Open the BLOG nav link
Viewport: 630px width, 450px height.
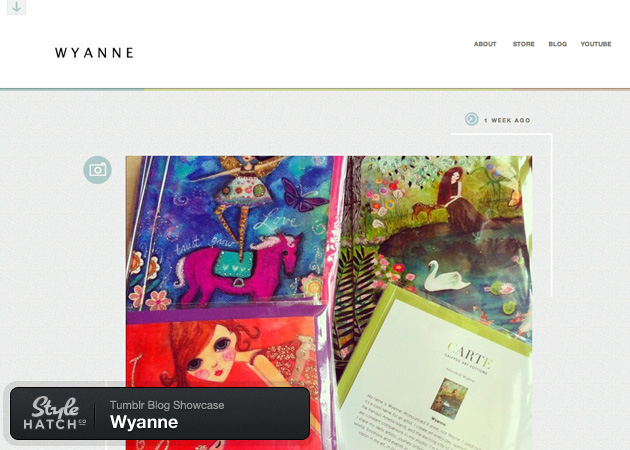(557, 44)
